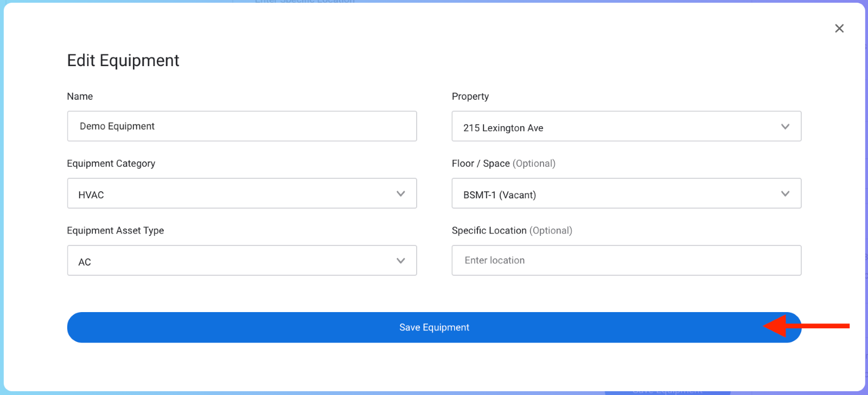Click the 'Edit Equipment' dialog heading

pos(123,61)
